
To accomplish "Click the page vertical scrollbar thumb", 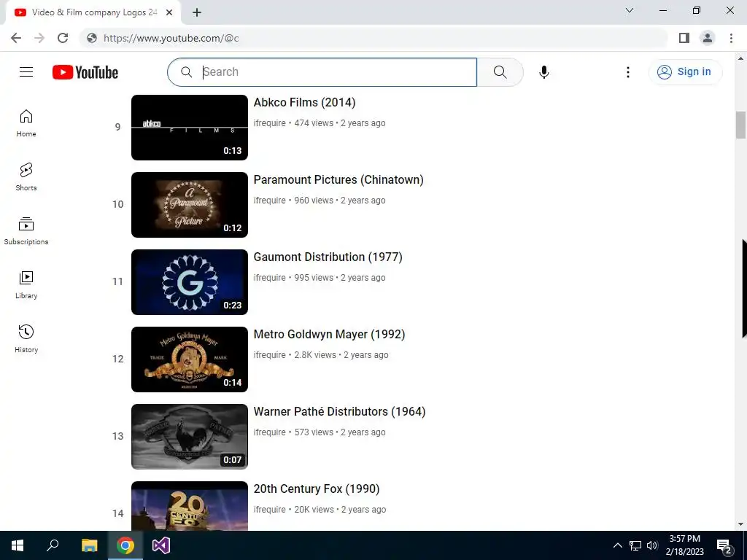I will (740, 125).
